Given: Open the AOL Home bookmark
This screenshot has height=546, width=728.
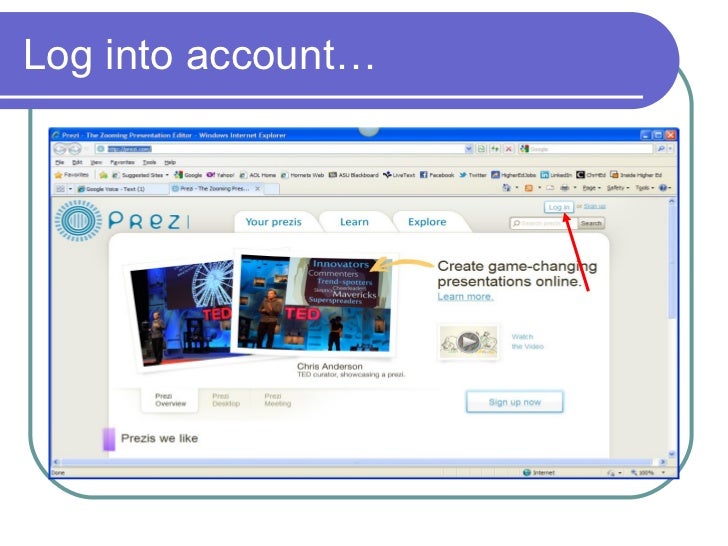Looking at the screenshot, I should pos(258,175).
